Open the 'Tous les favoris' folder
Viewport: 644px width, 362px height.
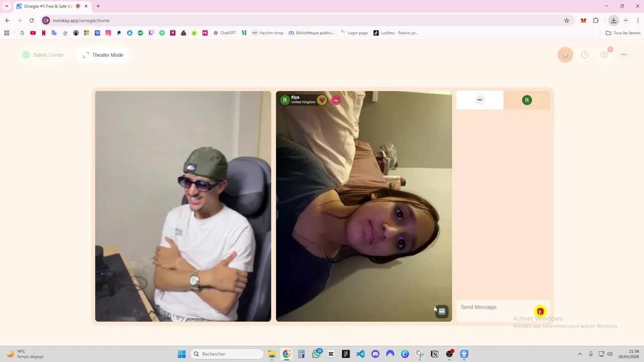point(623,33)
